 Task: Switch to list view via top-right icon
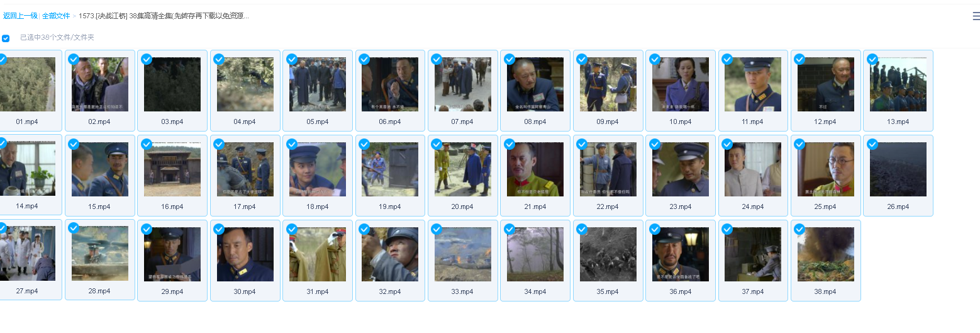976,16
